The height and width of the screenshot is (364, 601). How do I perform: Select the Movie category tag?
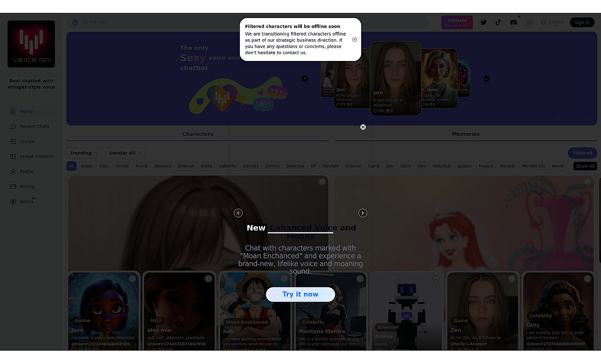(x=558, y=166)
